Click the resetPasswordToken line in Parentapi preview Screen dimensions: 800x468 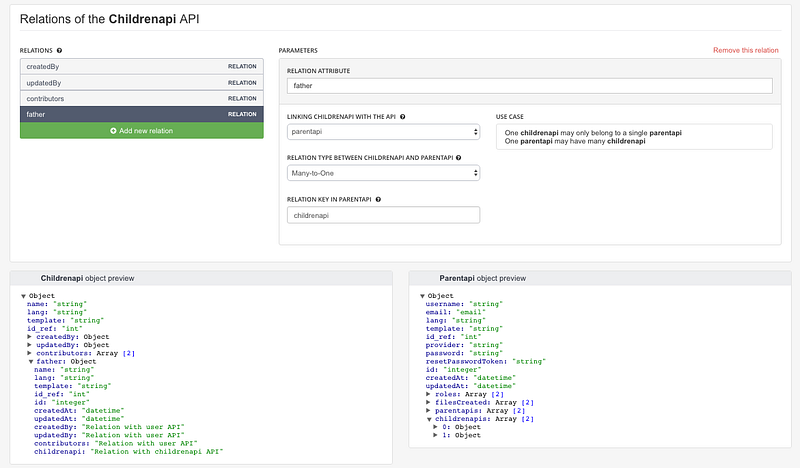pos(486,361)
